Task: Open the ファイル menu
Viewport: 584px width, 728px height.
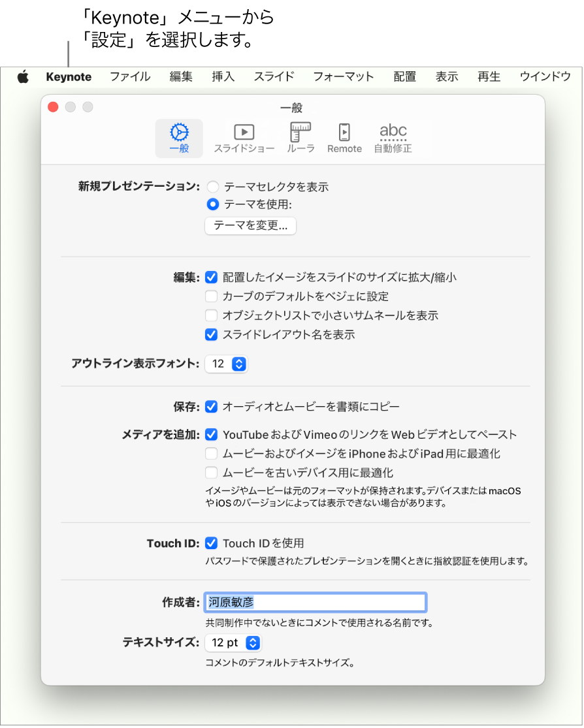Action: pyautogui.click(x=130, y=76)
